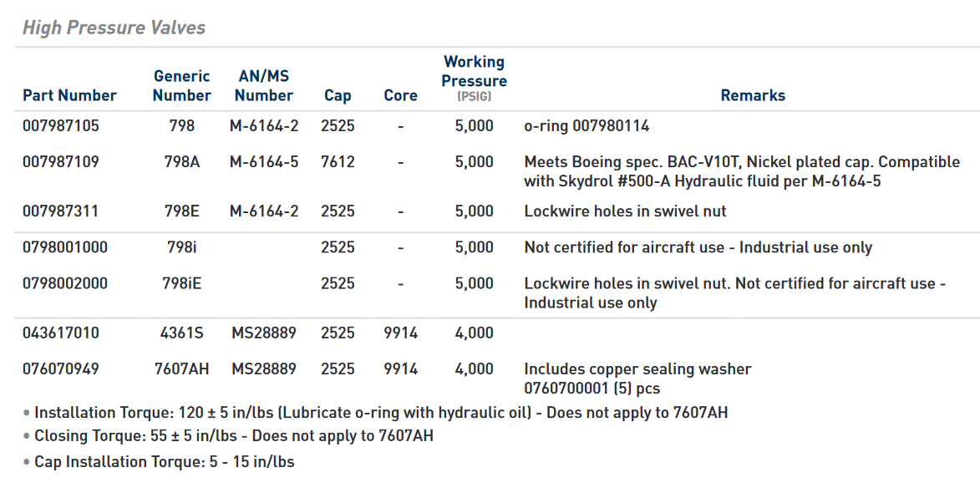Click the High Pressure Valves heading
This screenshot has height=488, width=980.
[114, 28]
